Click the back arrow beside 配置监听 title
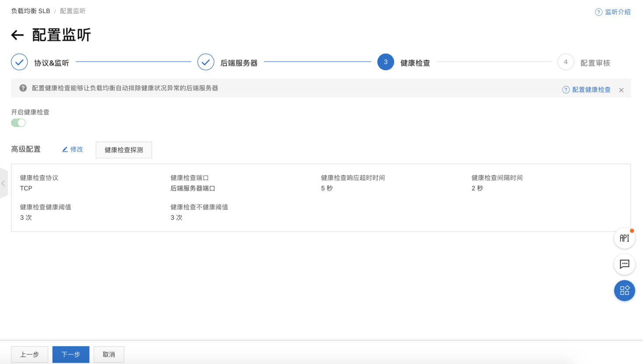643x364 pixels. (17, 35)
